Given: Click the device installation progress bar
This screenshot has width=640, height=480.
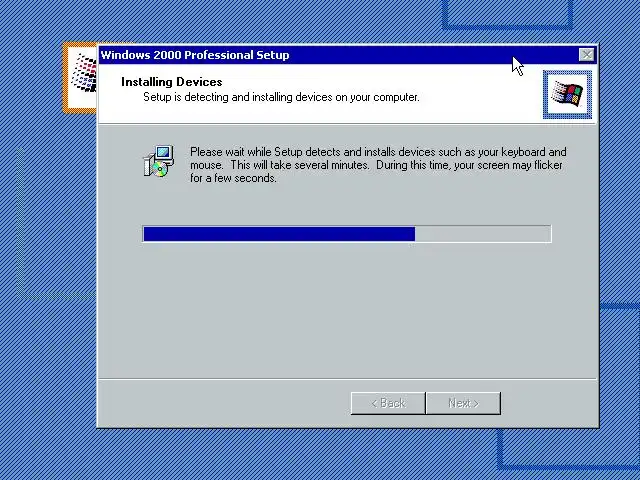Looking at the screenshot, I should click(347, 234).
